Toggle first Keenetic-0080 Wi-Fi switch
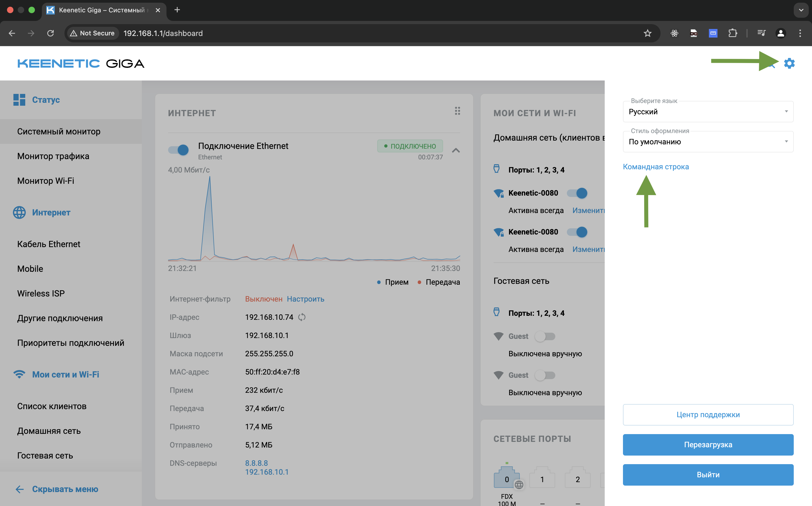The image size is (812, 506). tap(577, 193)
